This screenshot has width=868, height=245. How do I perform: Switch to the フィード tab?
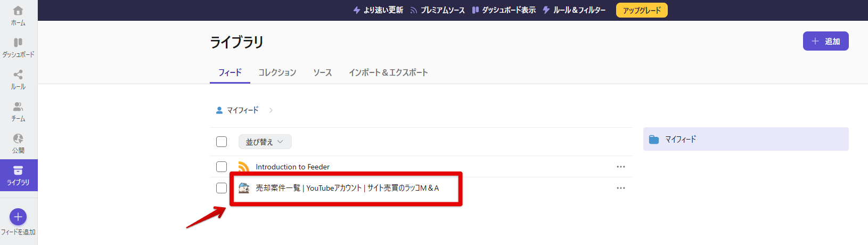point(230,72)
